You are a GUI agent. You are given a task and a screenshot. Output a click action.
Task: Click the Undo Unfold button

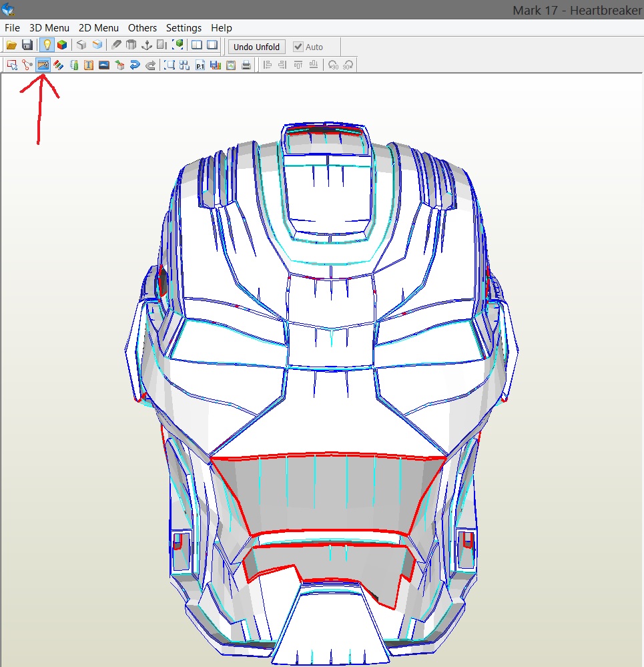pos(256,47)
